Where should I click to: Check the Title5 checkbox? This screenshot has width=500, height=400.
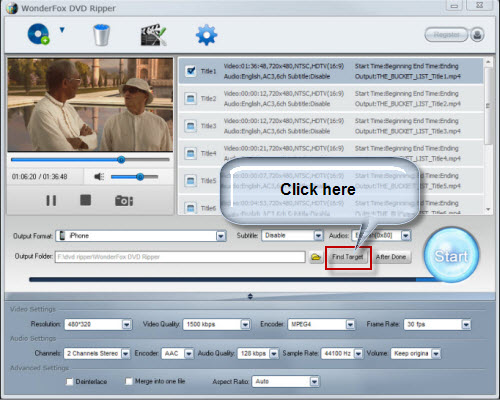(190, 181)
